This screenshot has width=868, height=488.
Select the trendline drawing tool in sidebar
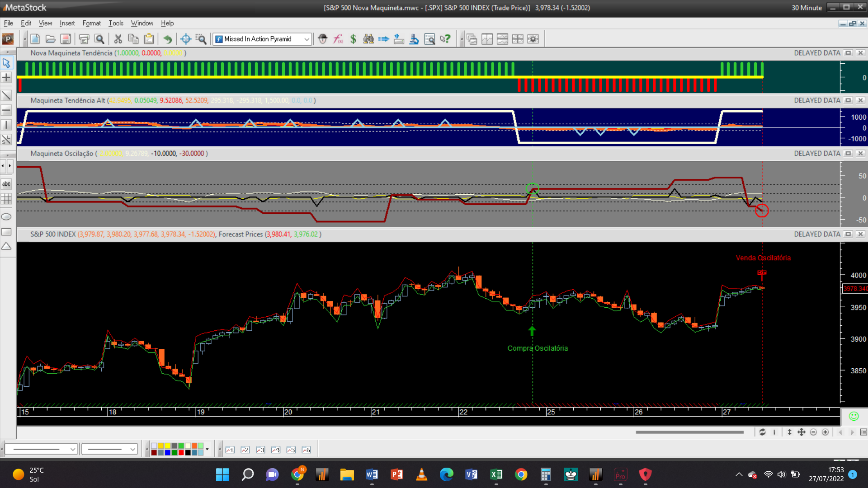pyautogui.click(x=6, y=95)
